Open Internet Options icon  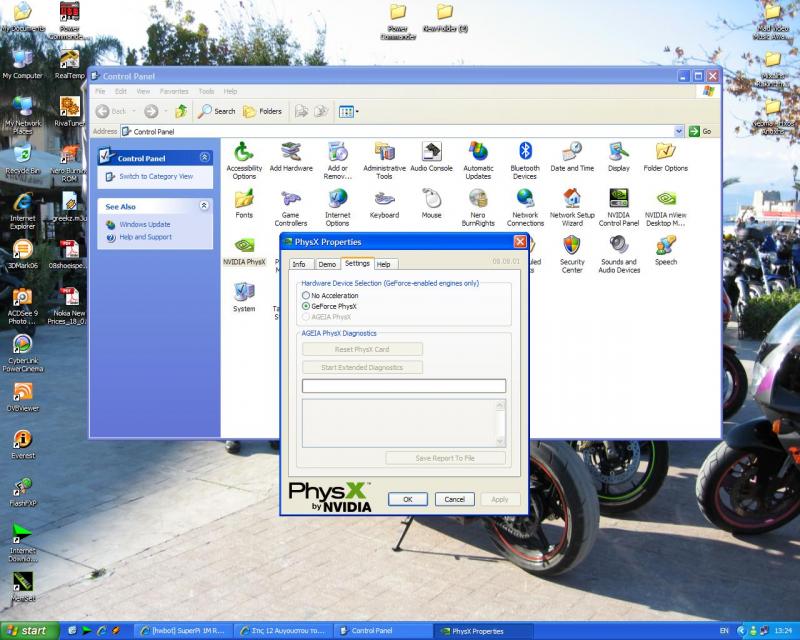click(x=337, y=207)
